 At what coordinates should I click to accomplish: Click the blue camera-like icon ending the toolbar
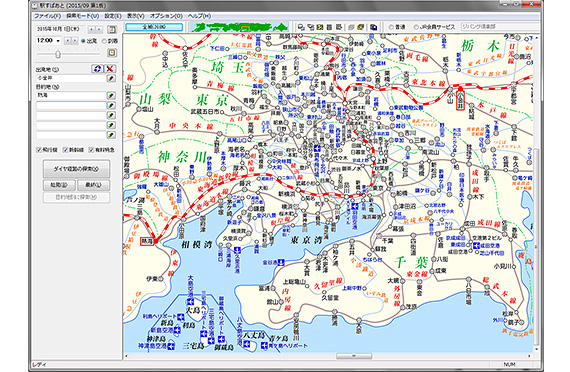click(x=373, y=27)
